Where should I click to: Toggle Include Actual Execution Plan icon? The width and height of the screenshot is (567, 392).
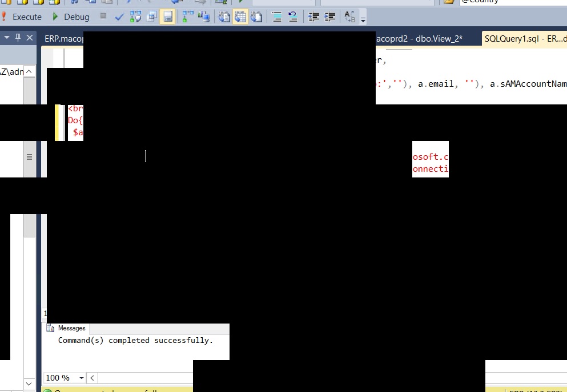[x=188, y=17]
